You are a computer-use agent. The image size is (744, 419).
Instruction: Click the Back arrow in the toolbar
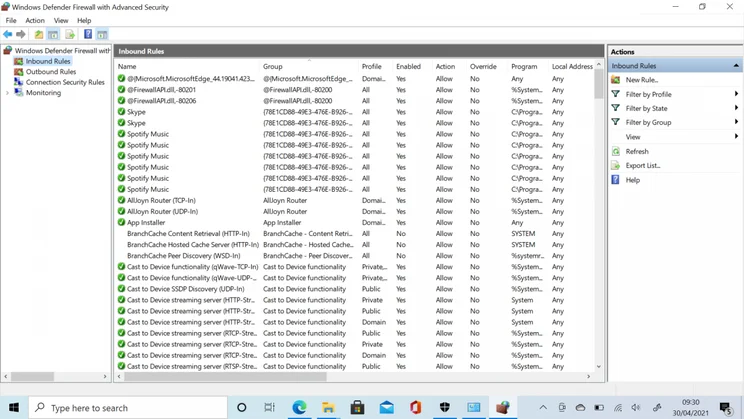(8, 34)
